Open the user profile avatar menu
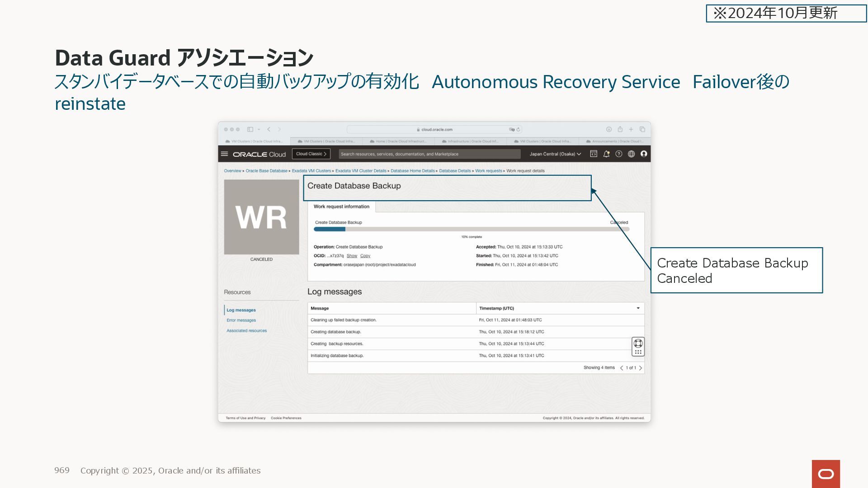Screen dimensions: 868x488 point(644,154)
